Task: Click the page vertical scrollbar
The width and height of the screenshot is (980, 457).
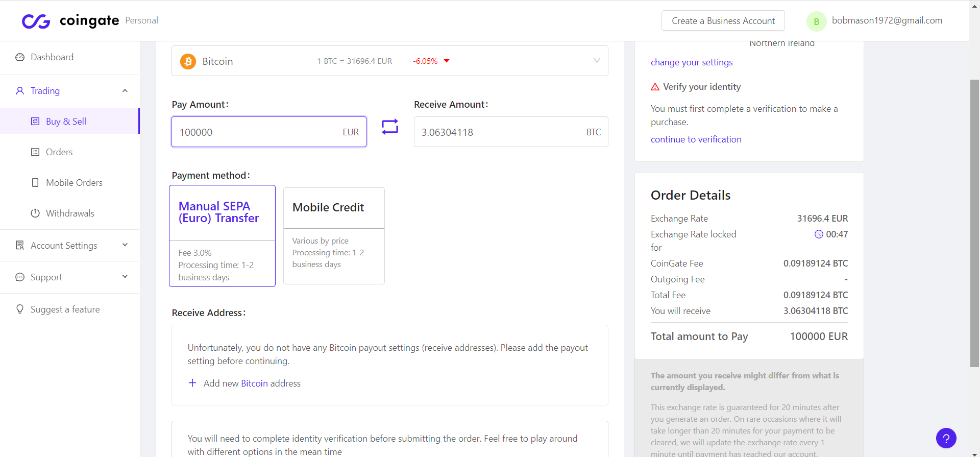Action: (x=974, y=223)
